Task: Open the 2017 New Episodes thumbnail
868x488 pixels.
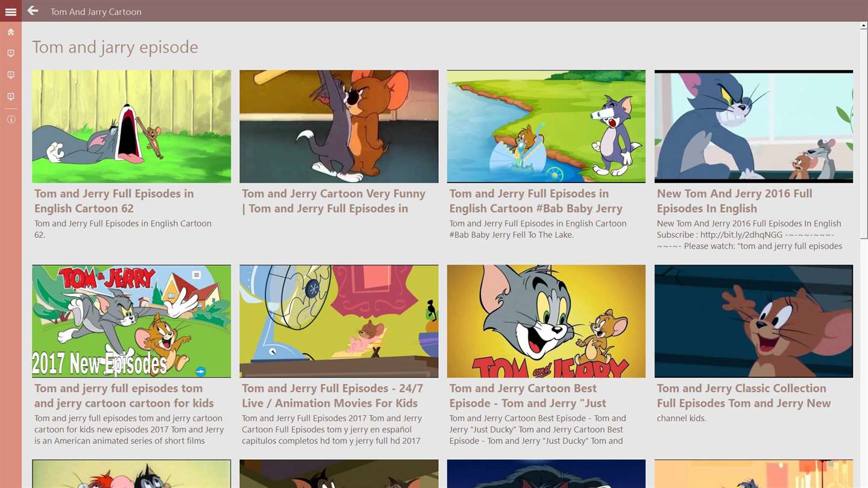Action: coord(131,321)
